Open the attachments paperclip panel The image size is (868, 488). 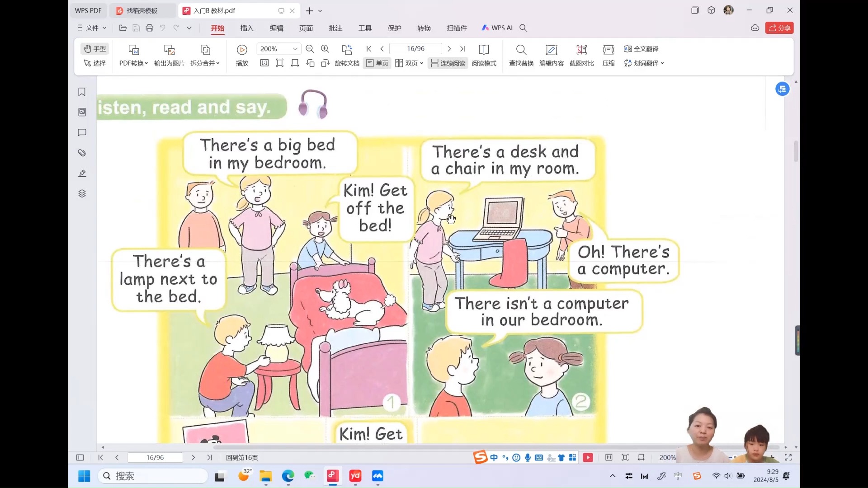[x=82, y=153]
